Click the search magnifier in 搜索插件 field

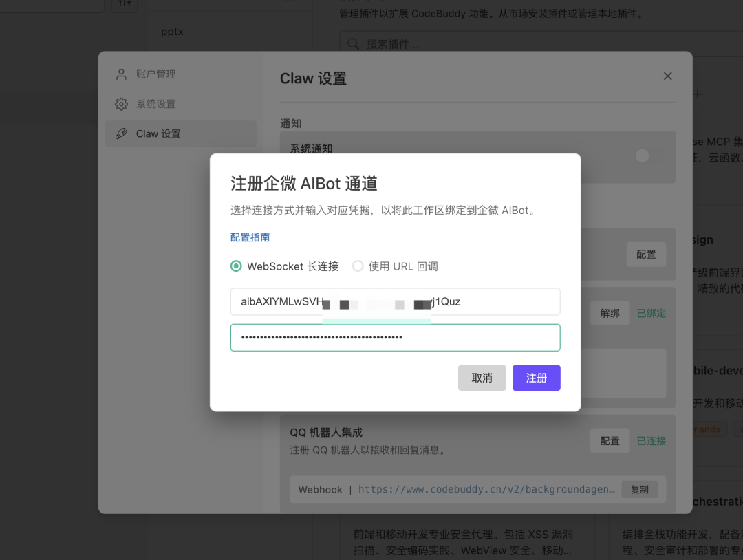pyautogui.click(x=352, y=43)
